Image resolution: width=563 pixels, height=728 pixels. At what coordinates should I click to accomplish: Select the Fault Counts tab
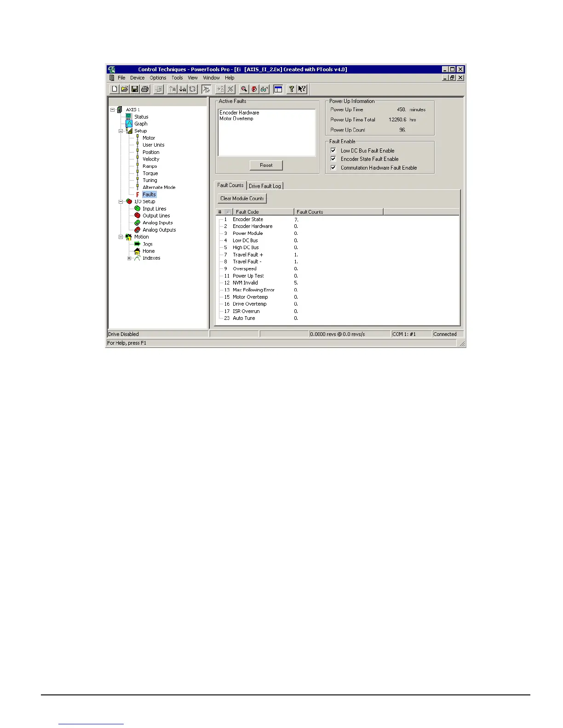click(x=230, y=185)
